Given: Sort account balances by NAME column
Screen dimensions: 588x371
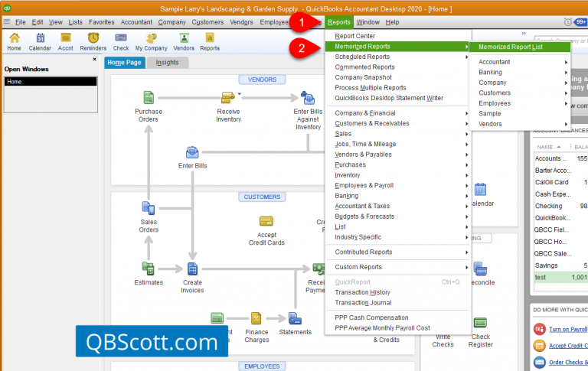Looking at the screenshot, I should click(x=549, y=147).
